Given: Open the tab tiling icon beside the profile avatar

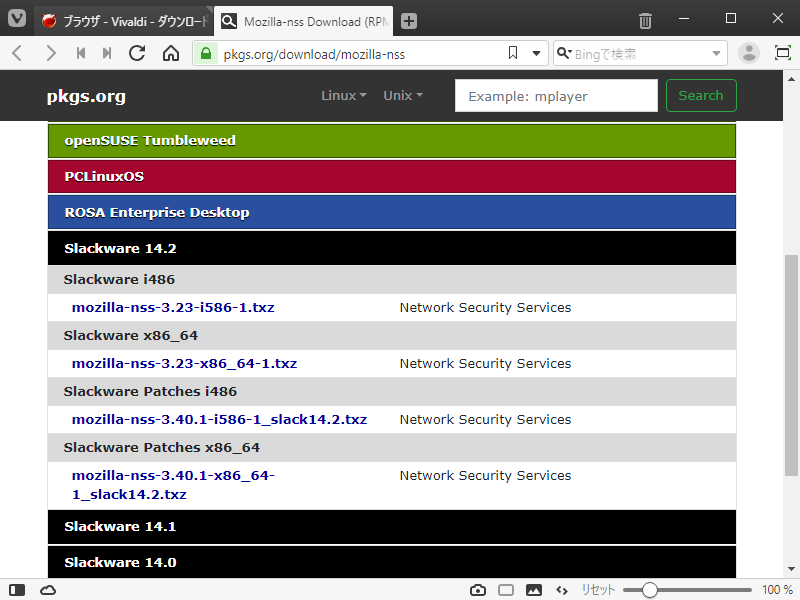Looking at the screenshot, I should pyautogui.click(x=783, y=53).
